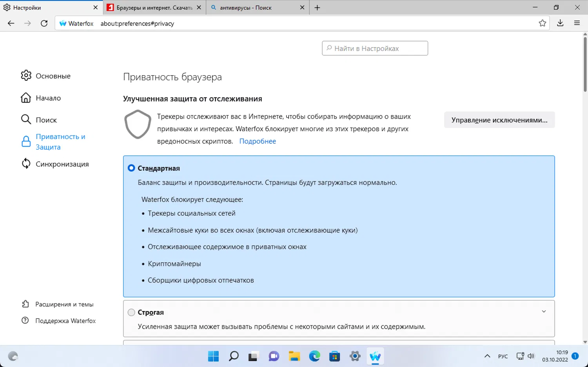Select the Строгая protection option
Viewport: 588px width, 367px height.
131,312
